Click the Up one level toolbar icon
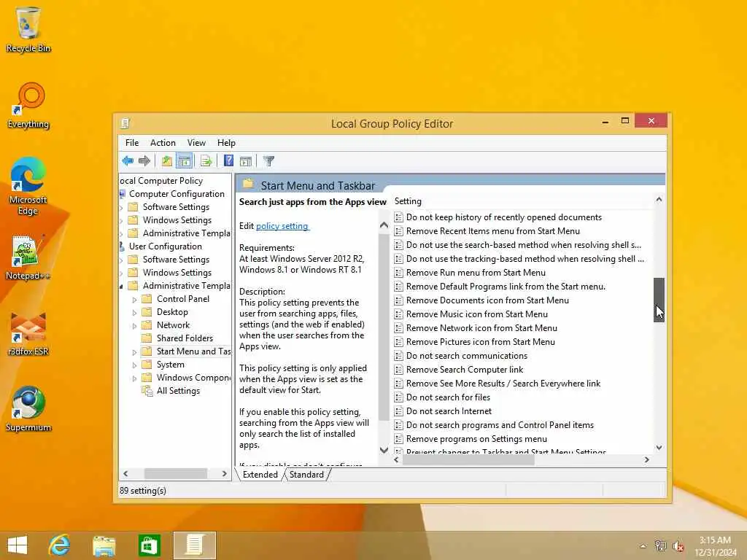This screenshot has height=560, width=747. click(x=167, y=161)
